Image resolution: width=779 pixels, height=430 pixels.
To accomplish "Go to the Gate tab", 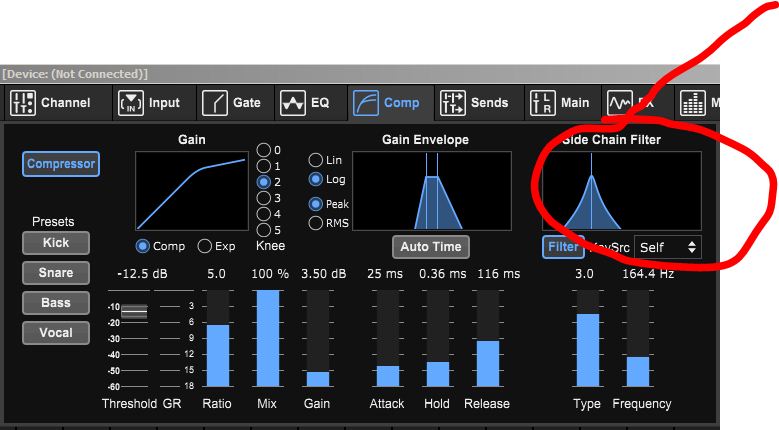I will 235,103.
